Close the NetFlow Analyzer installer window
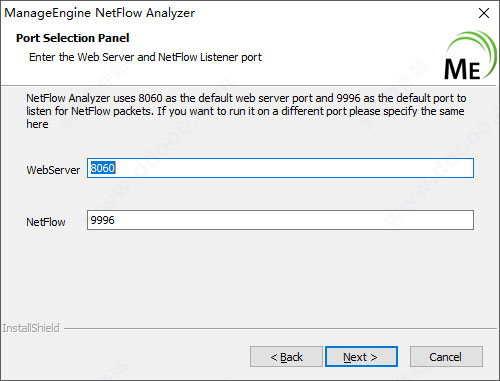Image resolution: width=500 pixels, height=381 pixels. click(x=484, y=13)
